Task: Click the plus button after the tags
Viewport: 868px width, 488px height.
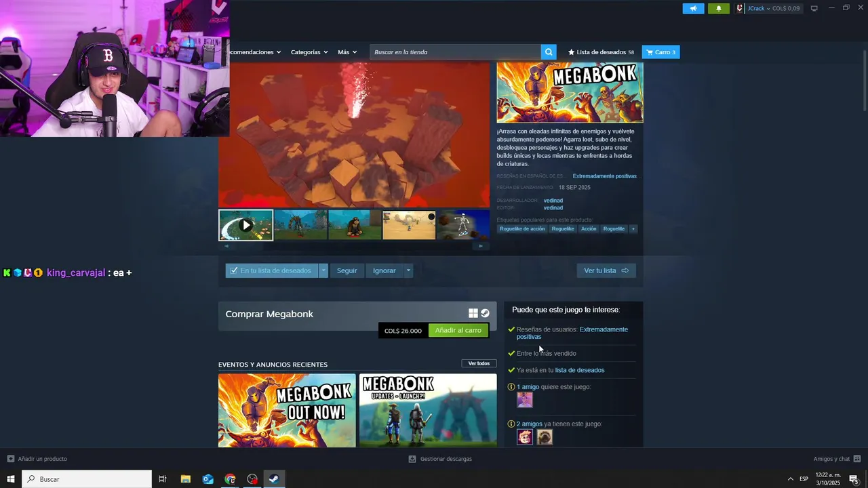Action: 633,229
